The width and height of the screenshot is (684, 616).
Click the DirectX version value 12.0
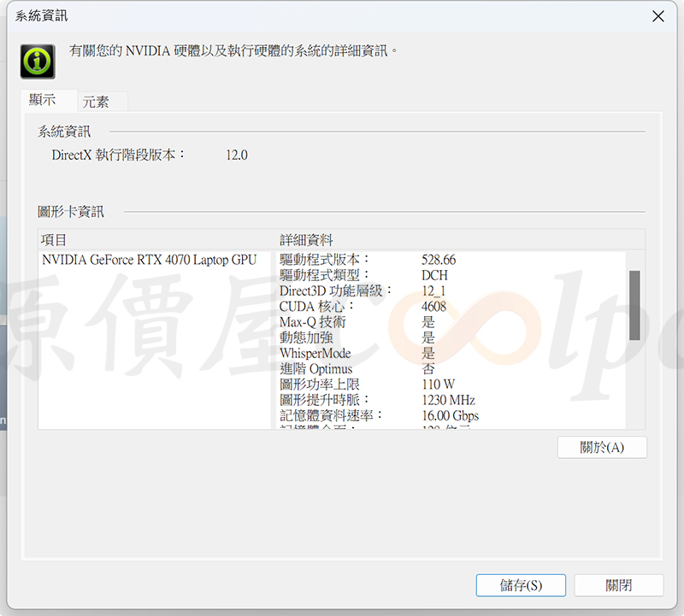pyautogui.click(x=237, y=155)
